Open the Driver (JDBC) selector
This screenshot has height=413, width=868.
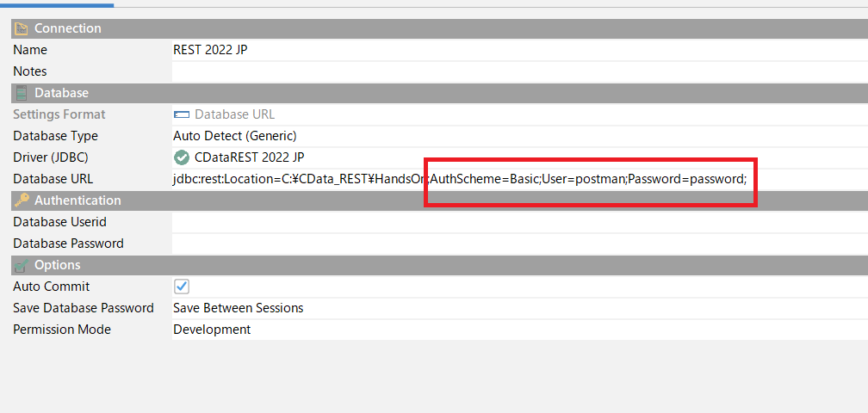(x=517, y=157)
